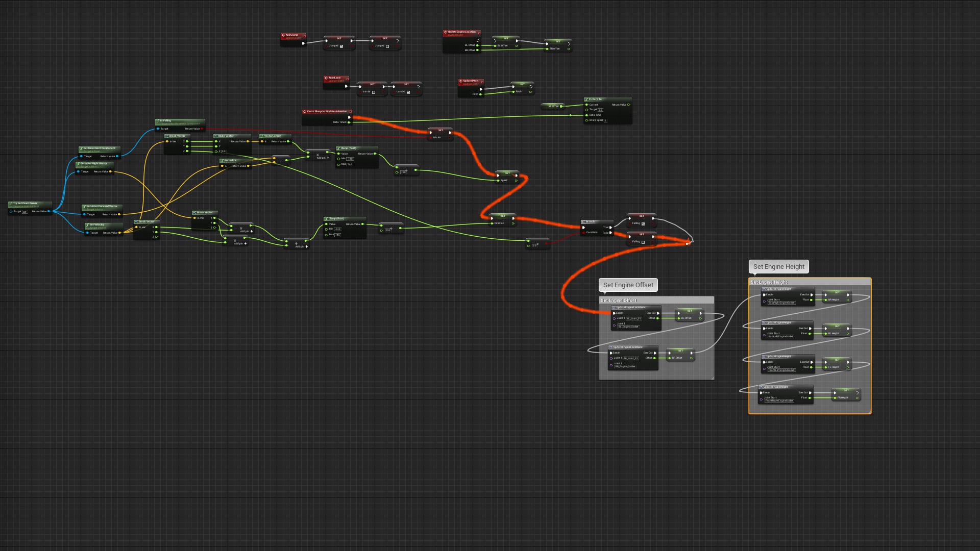Click the Normalize function node
Screen dimensions: 980x551
tap(231, 160)
